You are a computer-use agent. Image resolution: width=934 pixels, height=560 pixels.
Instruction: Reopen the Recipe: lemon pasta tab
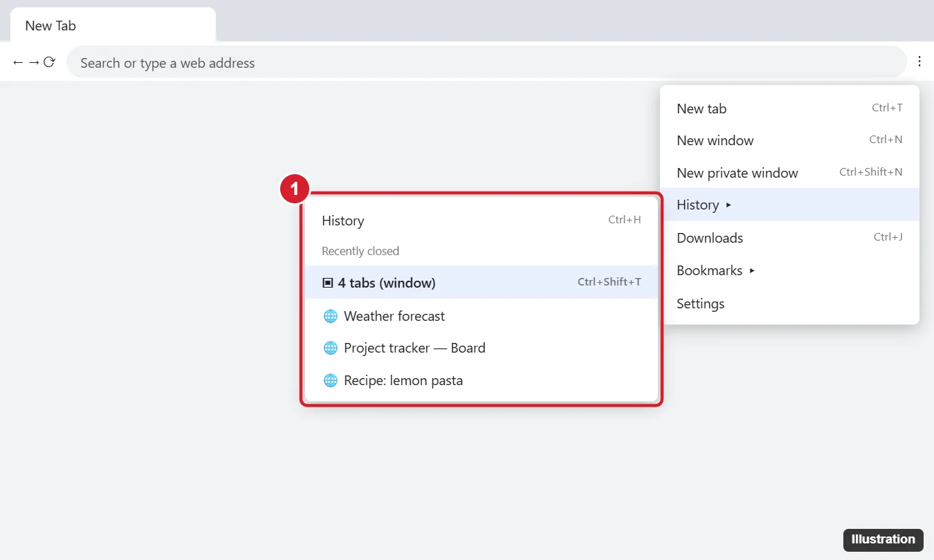click(482, 380)
